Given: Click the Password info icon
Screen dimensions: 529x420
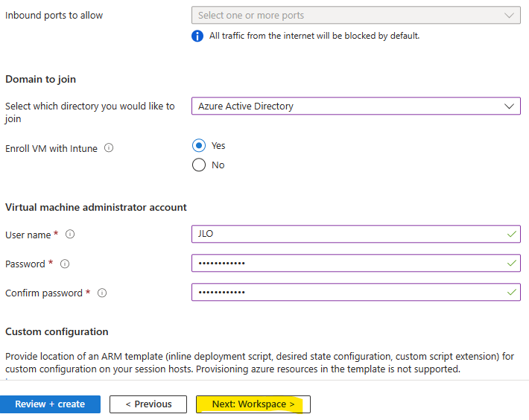Looking at the screenshot, I should (x=65, y=264).
